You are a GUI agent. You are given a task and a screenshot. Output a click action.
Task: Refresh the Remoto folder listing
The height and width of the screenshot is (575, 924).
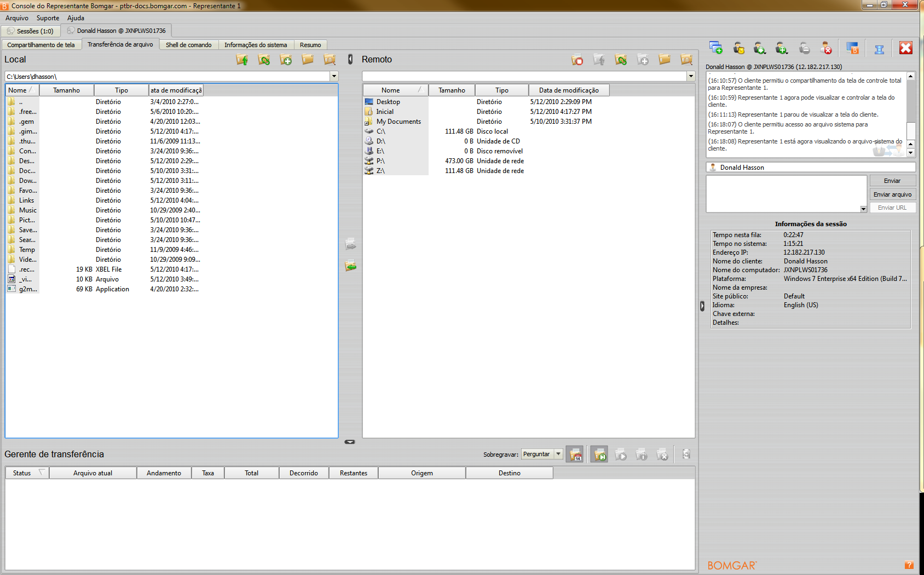(x=621, y=60)
